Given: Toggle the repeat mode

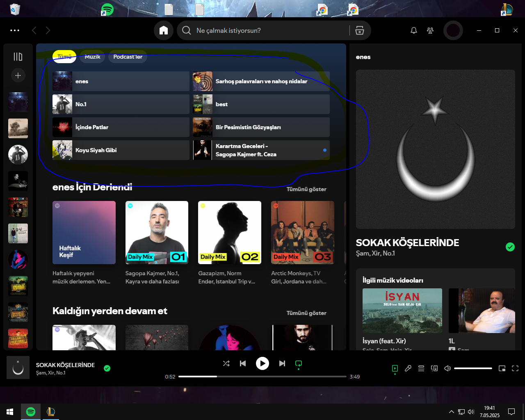Looking at the screenshot, I should click(x=299, y=363).
